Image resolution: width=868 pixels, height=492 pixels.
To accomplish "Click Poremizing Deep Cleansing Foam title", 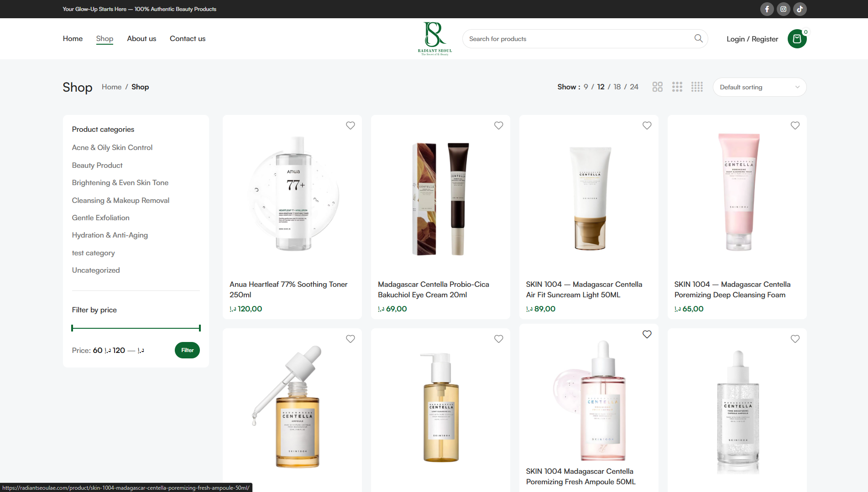I will pyautogui.click(x=732, y=290).
